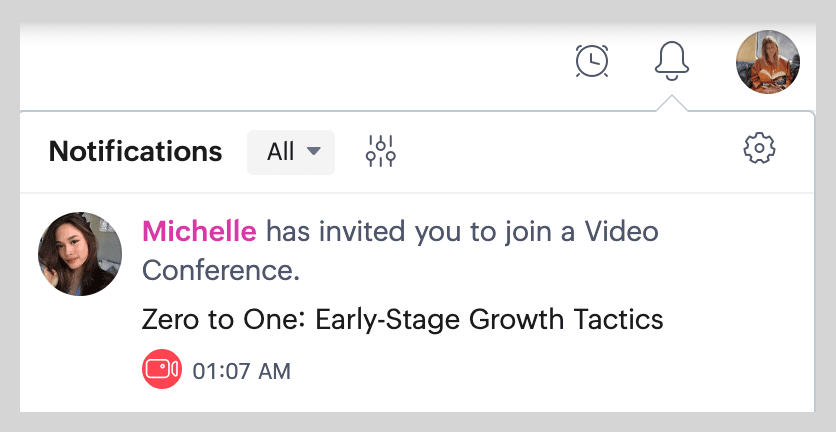Click the 01:07 AM timestamp
The width and height of the screenshot is (836, 432).
point(242,372)
